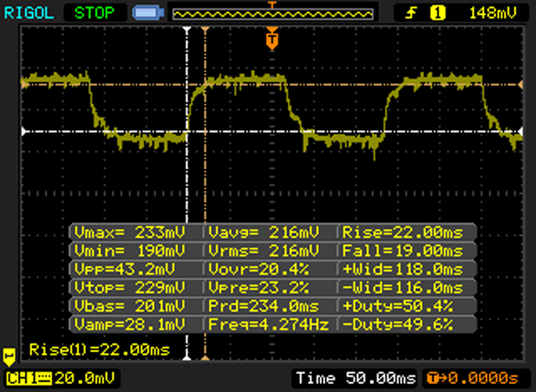Select the Vovr=20.4% measurement
The height and width of the screenshot is (392, 536).
259,269
